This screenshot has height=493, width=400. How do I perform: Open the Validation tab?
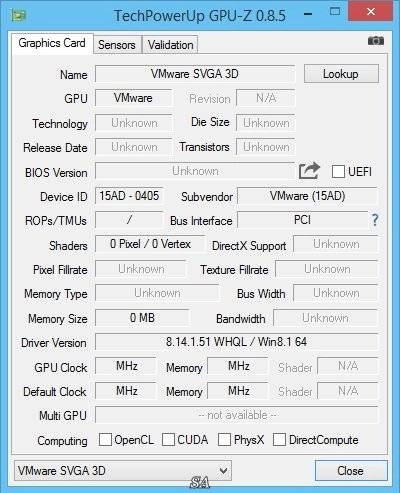170,45
